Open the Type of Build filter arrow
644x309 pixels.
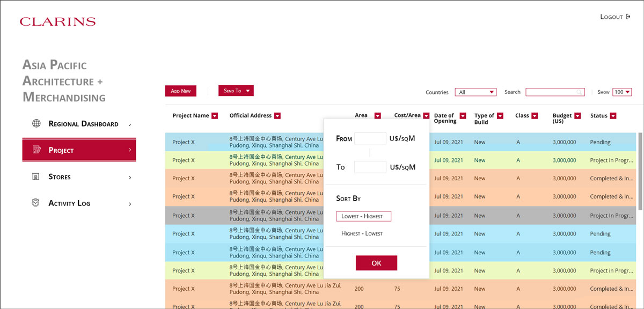click(x=500, y=116)
